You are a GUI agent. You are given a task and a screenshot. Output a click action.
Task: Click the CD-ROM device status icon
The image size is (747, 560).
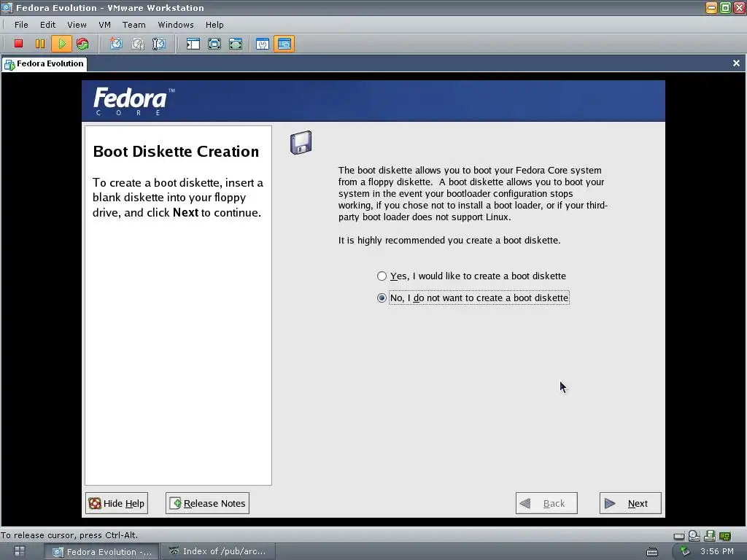click(x=694, y=536)
